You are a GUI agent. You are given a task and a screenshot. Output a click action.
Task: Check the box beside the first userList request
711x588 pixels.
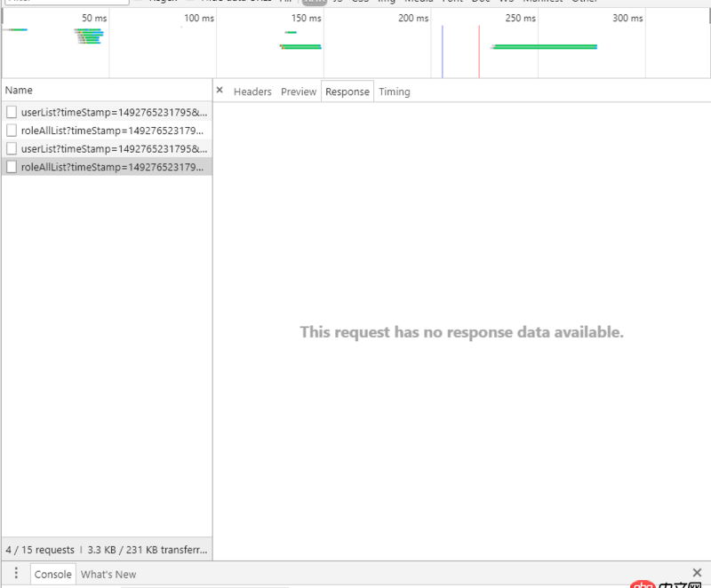(12, 111)
